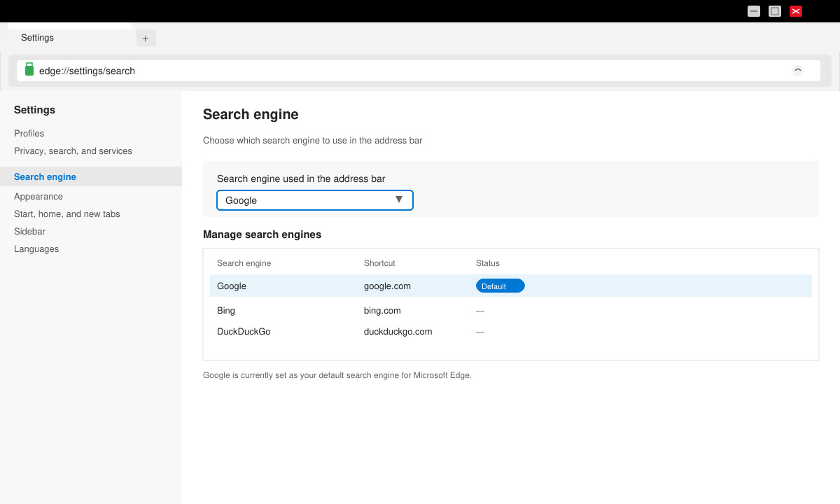Click the bing.com shortcut cell
840x504 pixels.
pyautogui.click(x=382, y=310)
